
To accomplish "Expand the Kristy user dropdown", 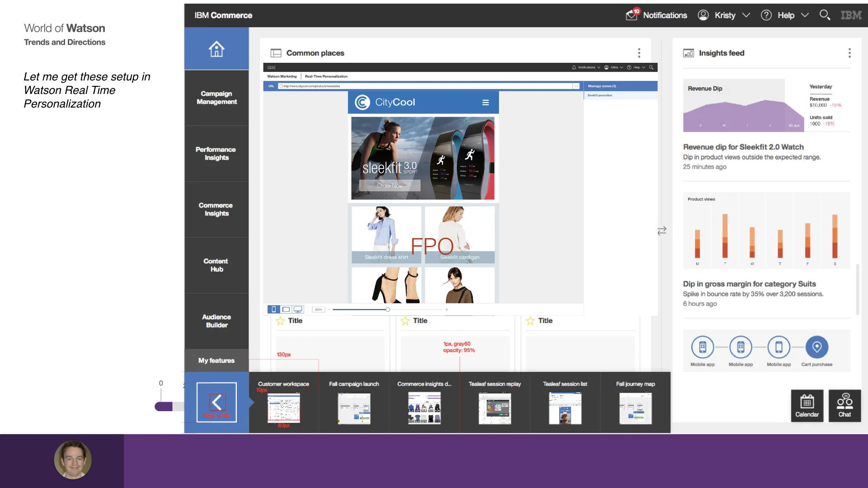I will [x=746, y=15].
